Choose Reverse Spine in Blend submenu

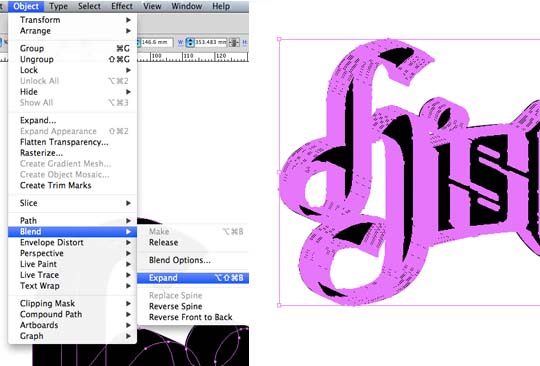[x=193, y=306]
